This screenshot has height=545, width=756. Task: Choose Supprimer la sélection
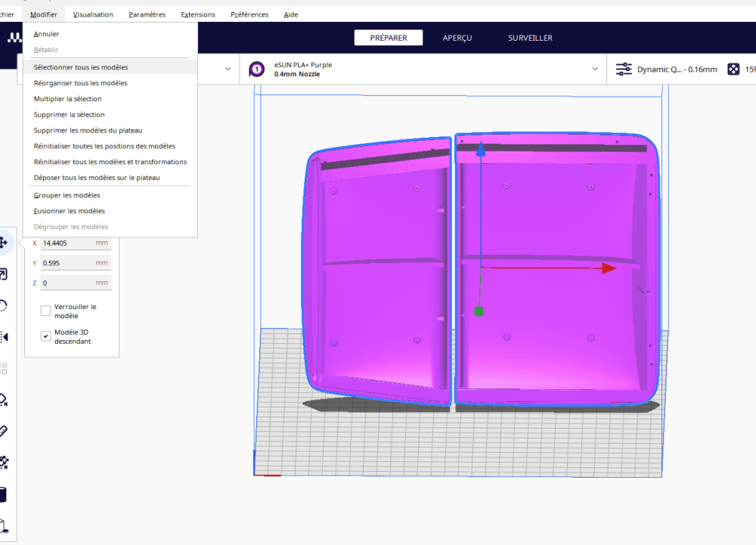[x=110, y=115]
